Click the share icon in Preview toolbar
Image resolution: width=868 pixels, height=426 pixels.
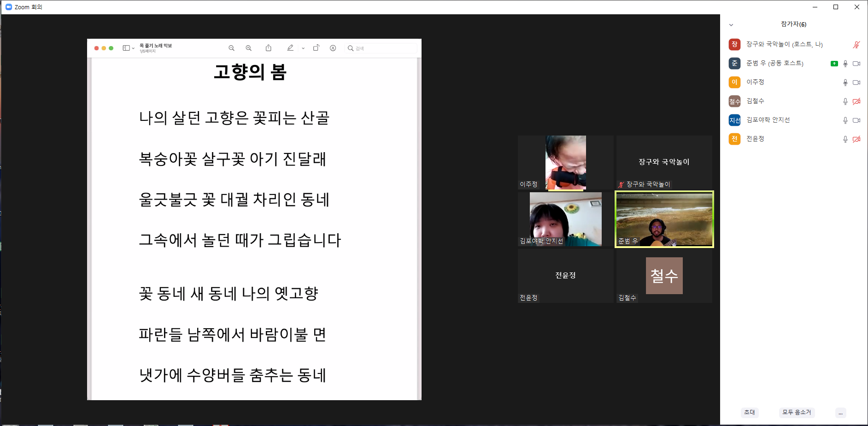tap(269, 48)
